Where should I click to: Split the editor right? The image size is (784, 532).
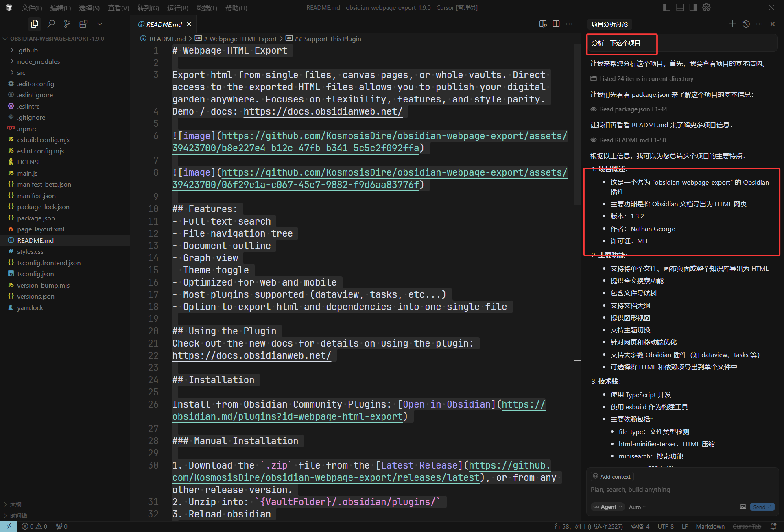pyautogui.click(x=556, y=24)
